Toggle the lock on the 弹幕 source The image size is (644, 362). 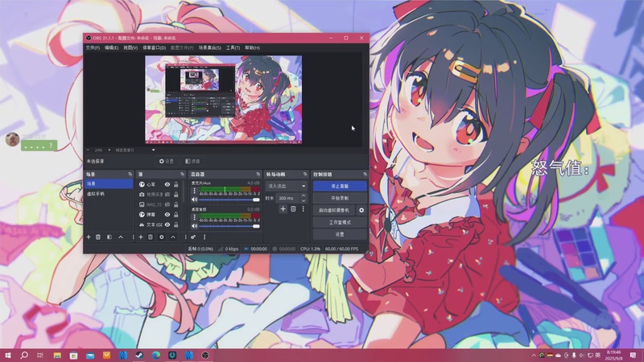click(175, 215)
